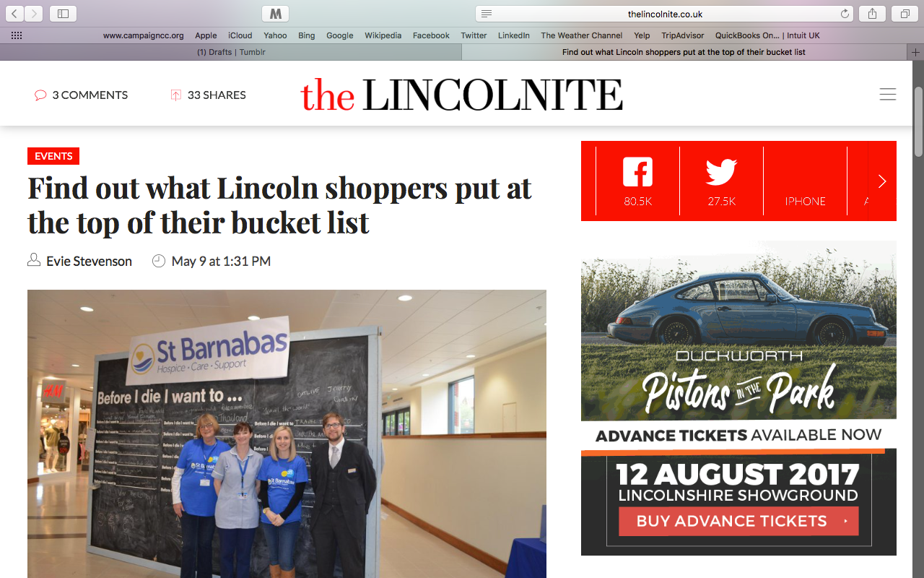Open the Favorites grid icon
924x578 pixels.
click(17, 35)
